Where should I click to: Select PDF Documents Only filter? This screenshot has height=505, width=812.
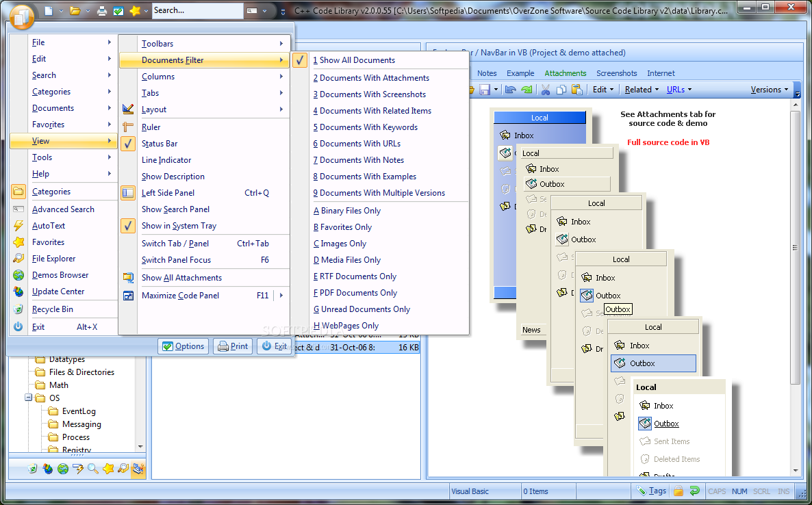380,293
